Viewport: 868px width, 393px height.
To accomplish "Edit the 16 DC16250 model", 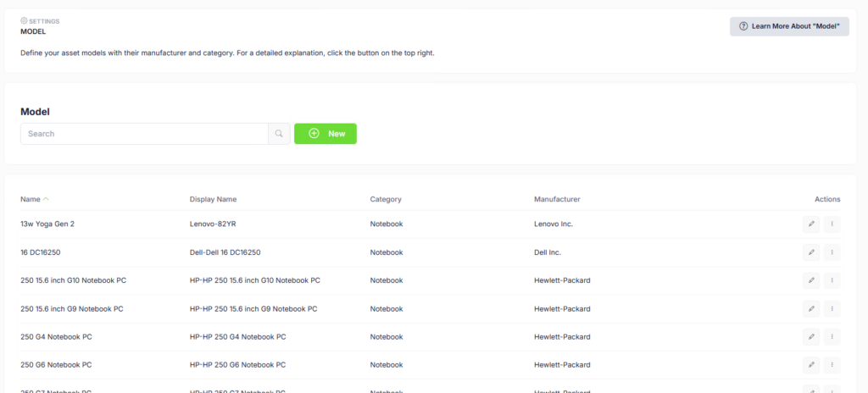I will (x=811, y=252).
